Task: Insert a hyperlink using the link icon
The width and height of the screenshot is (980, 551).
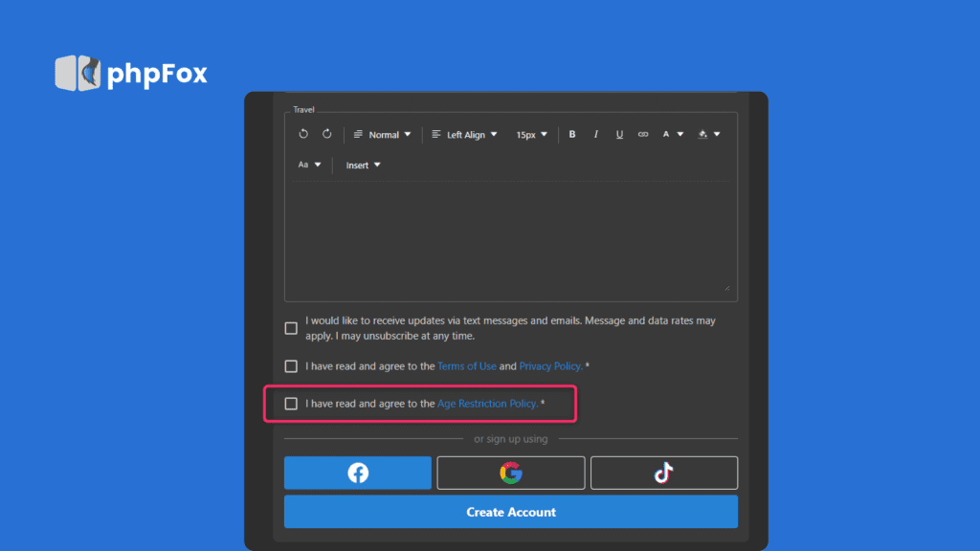Action: tap(643, 135)
